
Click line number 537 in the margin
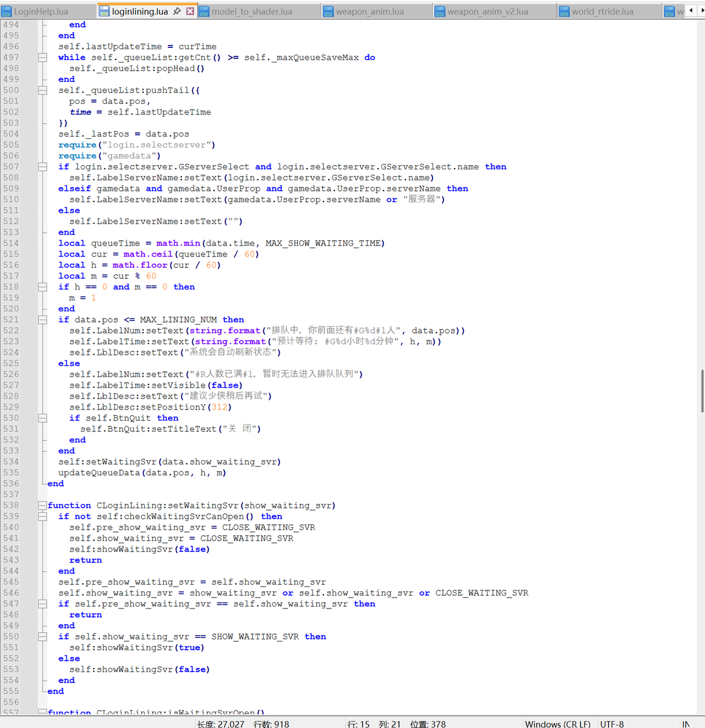[11, 494]
